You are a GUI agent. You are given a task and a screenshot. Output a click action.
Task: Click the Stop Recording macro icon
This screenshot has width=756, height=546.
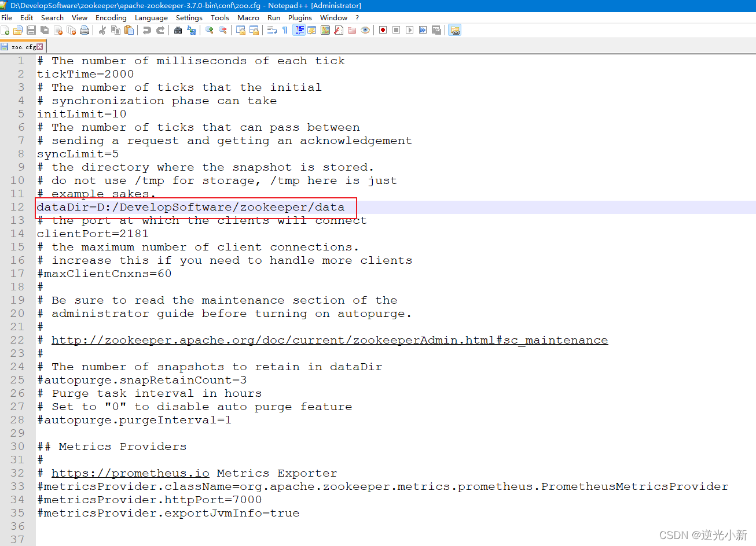pos(396,30)
